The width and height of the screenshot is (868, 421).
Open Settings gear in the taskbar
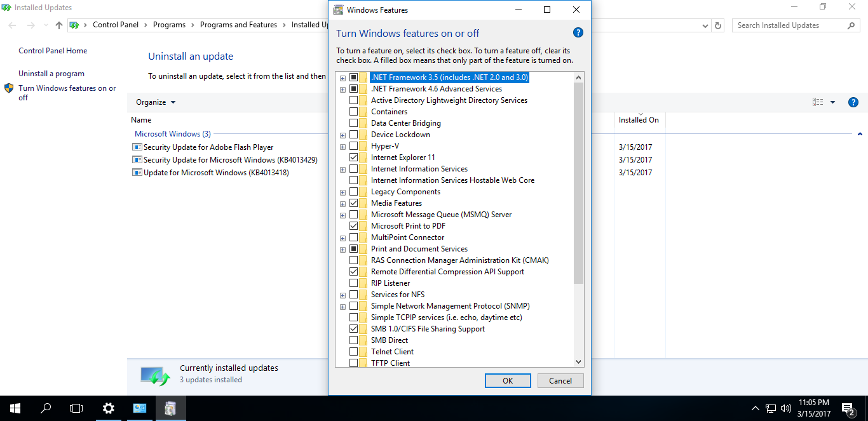coord(108,408)
